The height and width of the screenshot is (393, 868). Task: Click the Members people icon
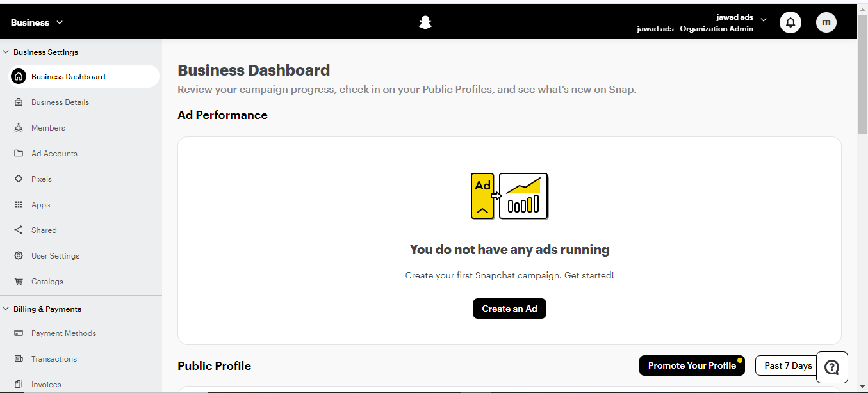pyautogui.click(x=19, y=128)
